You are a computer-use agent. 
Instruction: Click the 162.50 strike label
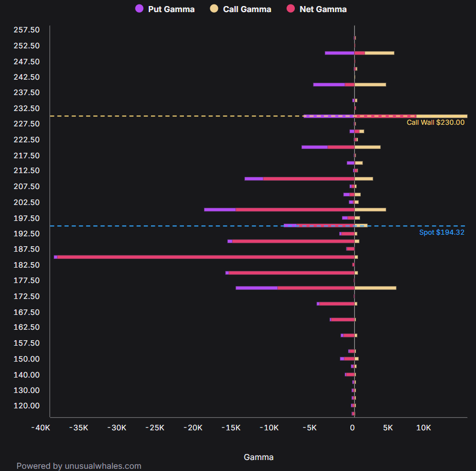[27, 327]
